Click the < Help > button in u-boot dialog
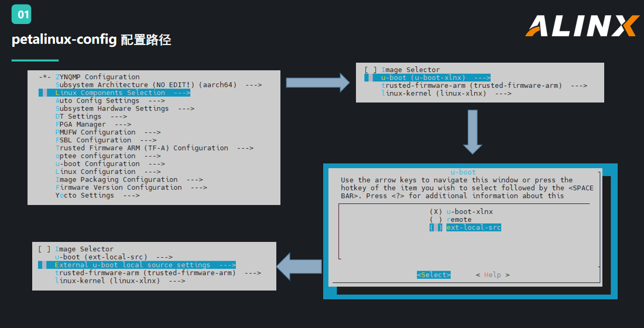The image size is (644, 328). coord(492,275)
